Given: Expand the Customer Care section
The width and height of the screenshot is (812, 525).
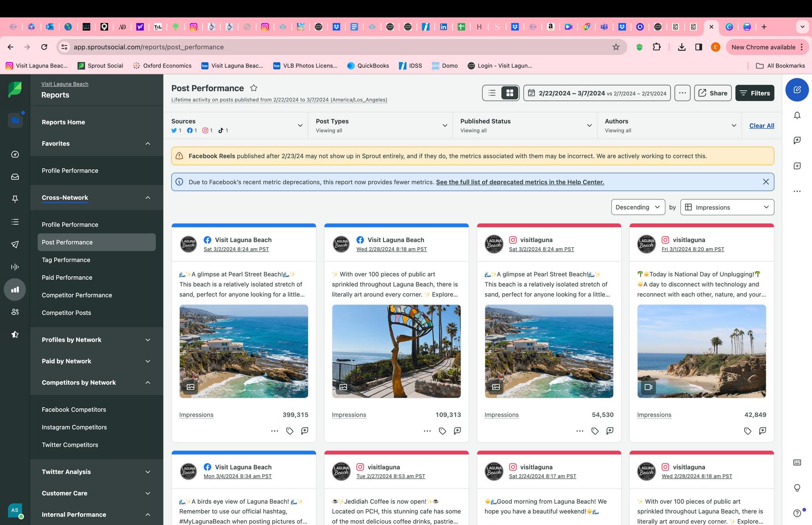Looking at the screenshot, I should tap(96, 493).
